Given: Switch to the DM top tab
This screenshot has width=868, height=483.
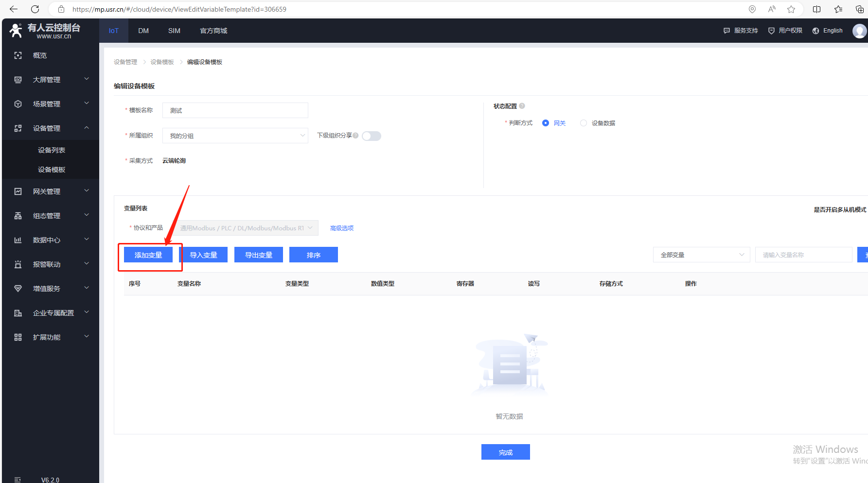Looking at the screenshot, I should point(143,31).
